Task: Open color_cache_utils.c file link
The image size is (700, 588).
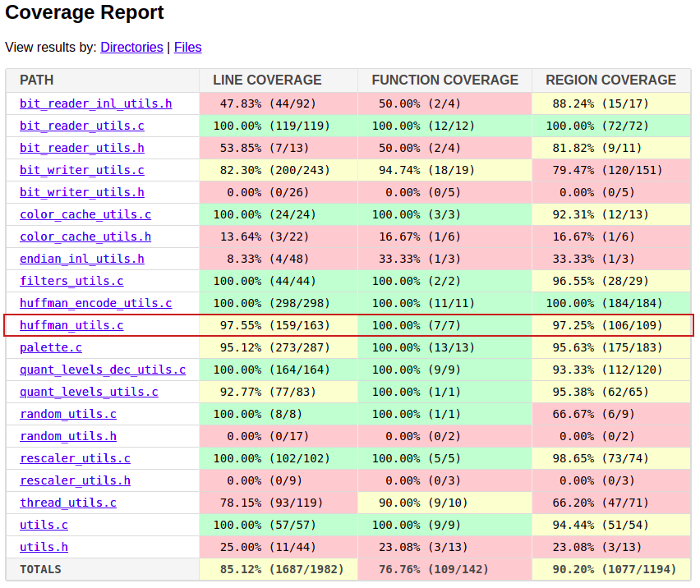Action: click(x=85, y=214)
